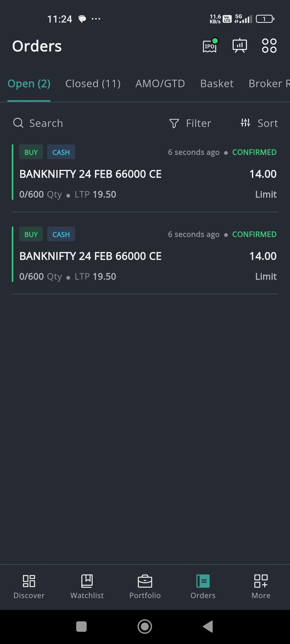Open the Basket tab
Image resolution: width=290 pixels, height=644 pixels.
[x=217, y=84]
